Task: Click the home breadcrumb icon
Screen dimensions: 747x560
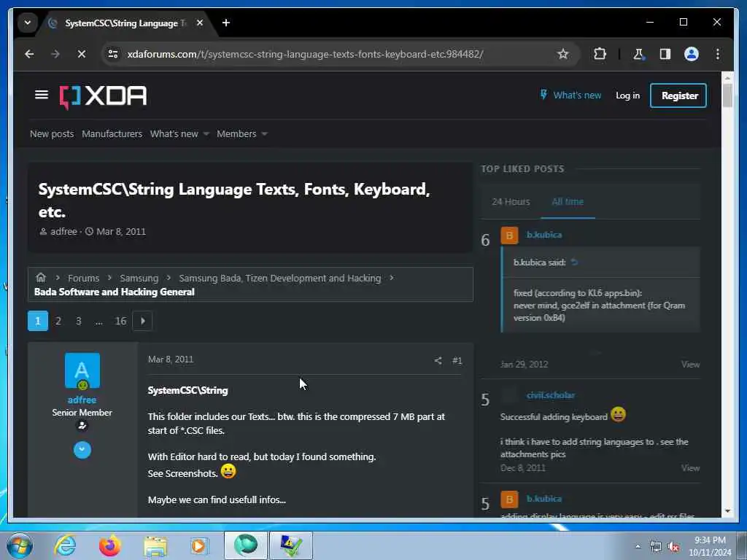Action: pyautogui.click(x=41, y=277)
